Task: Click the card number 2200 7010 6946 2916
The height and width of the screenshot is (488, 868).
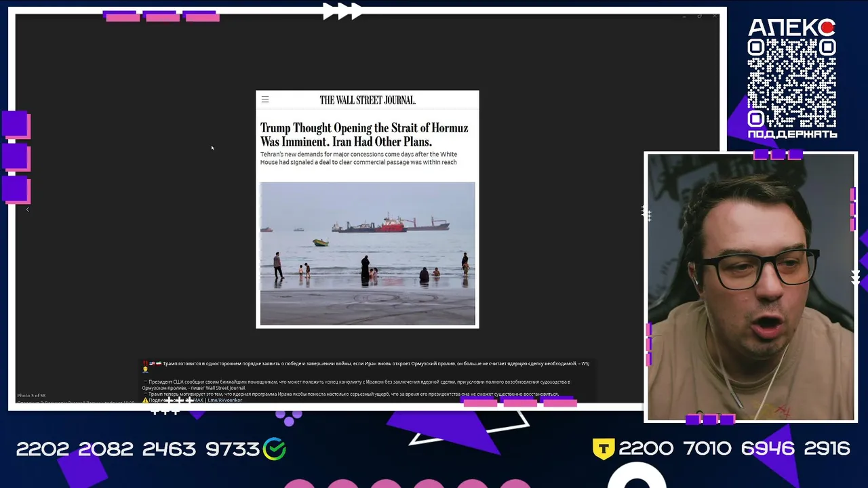Action: pos(734,449)
